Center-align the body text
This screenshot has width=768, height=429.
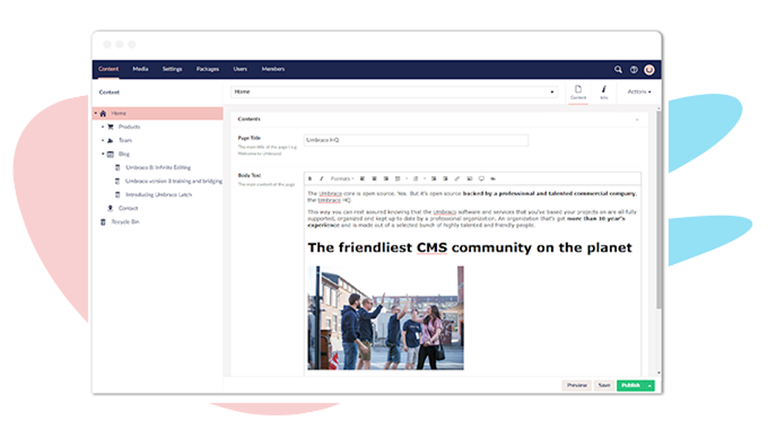click(x=374, y=179)
